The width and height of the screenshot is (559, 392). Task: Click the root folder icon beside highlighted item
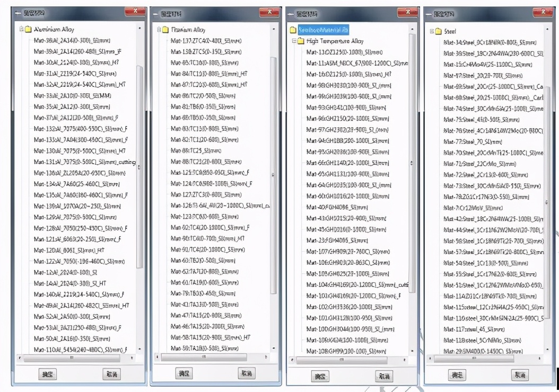293,30
